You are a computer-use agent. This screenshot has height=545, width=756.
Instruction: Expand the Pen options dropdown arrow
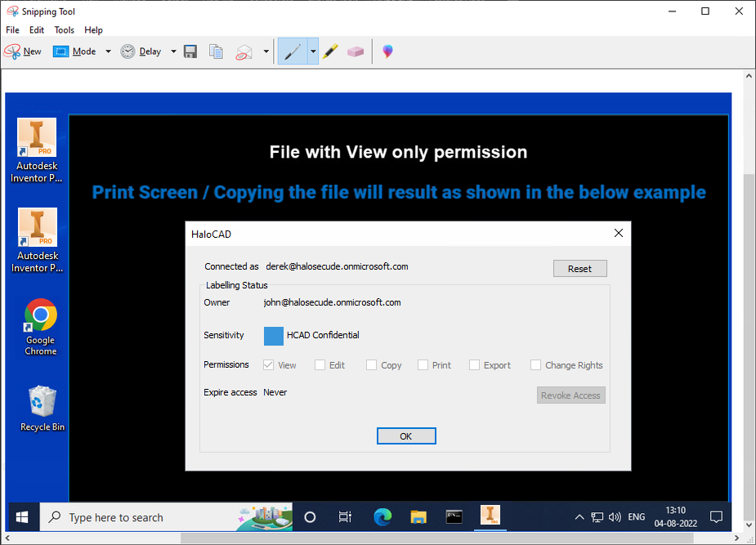coord(312,51)
